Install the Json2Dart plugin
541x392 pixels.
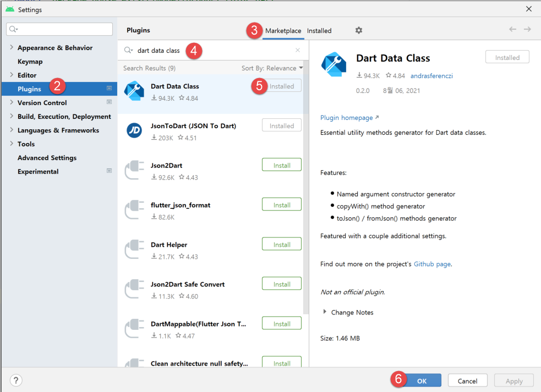coord(282,165)
